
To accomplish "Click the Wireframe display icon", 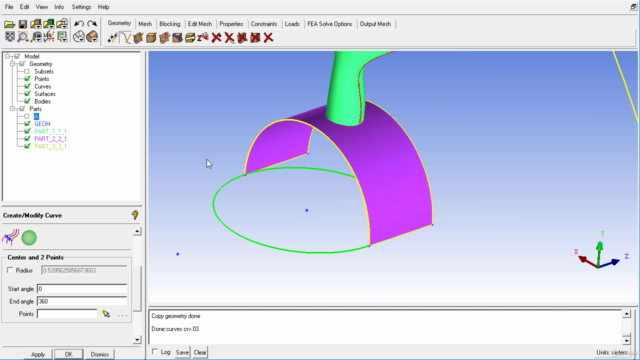I will pos(79,37).
